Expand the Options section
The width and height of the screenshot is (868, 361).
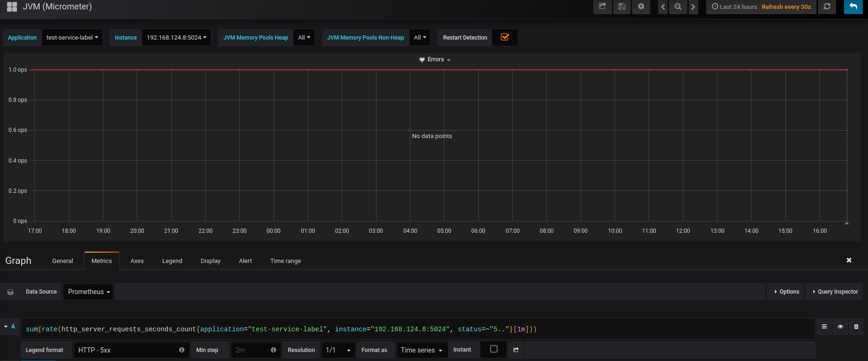(x=786, y=292)
